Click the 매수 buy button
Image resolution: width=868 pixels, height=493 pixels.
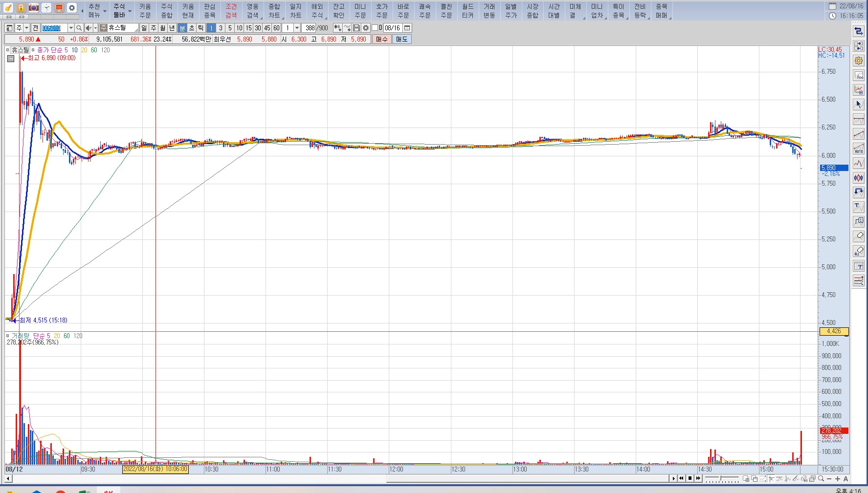pos(382,39)
